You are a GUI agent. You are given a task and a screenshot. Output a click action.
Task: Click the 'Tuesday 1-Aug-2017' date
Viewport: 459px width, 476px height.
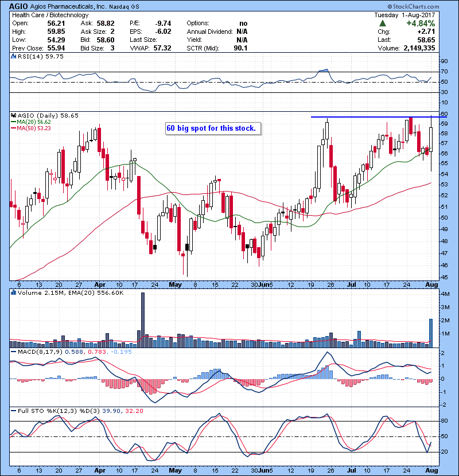tap(404, 15)
